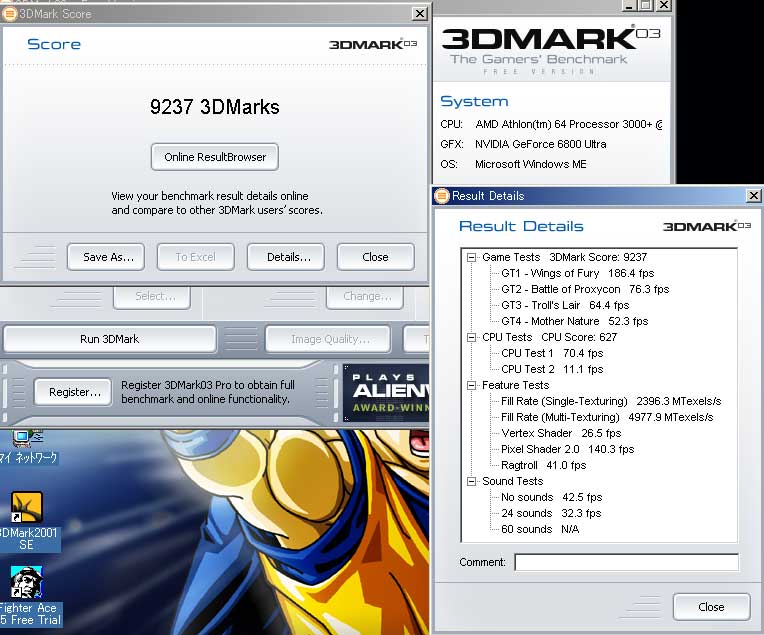Screen dimensions: 764x635
Task: Click the 3DMark Score title bar icon
Action: coord(9,14)
